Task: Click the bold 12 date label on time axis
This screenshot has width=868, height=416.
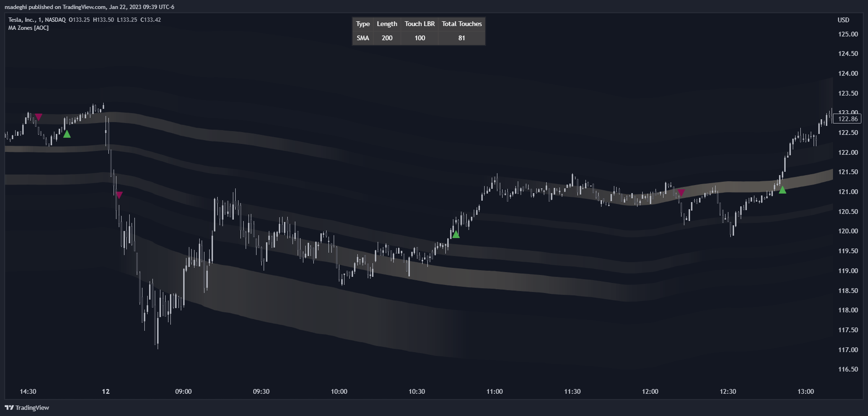Action: point(106,391)
